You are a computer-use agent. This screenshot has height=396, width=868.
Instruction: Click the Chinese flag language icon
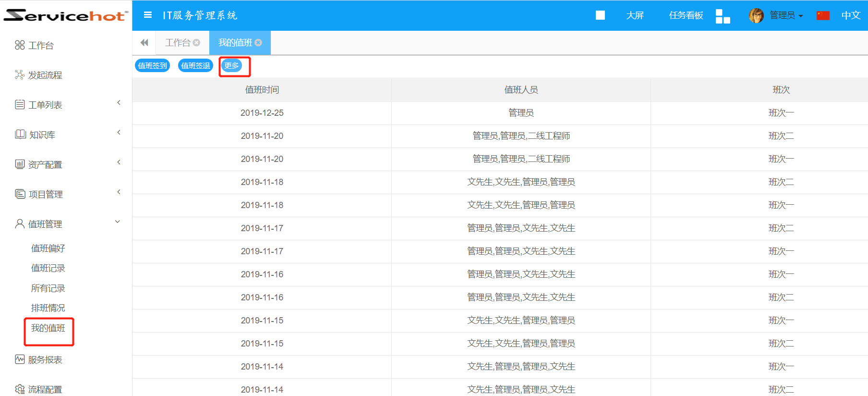[823, 15]
